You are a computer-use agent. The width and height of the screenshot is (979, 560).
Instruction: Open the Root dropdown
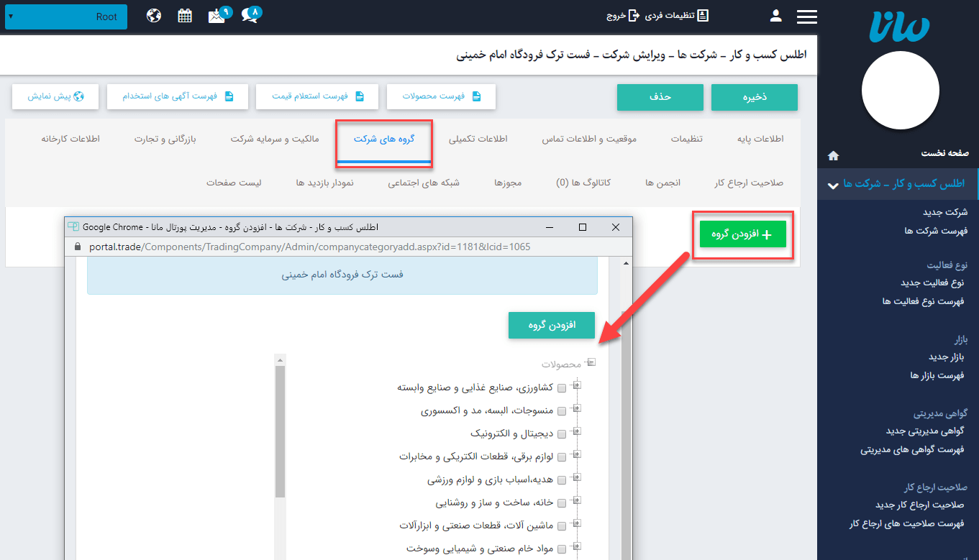click(66, 17)
